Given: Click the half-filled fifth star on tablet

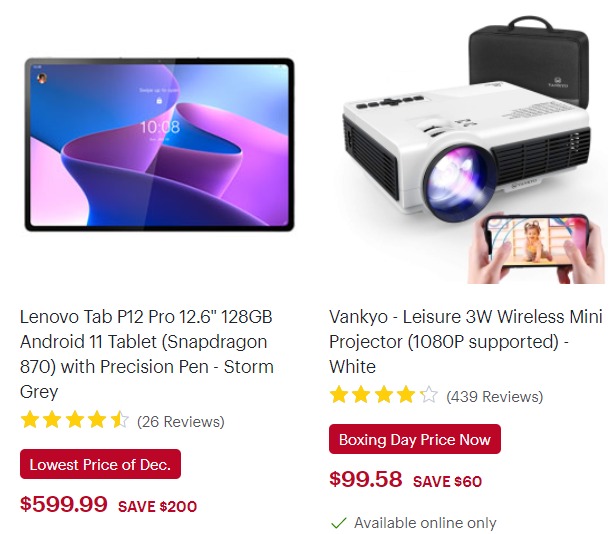Looking at the screenshot, I should tap(119, 420).
